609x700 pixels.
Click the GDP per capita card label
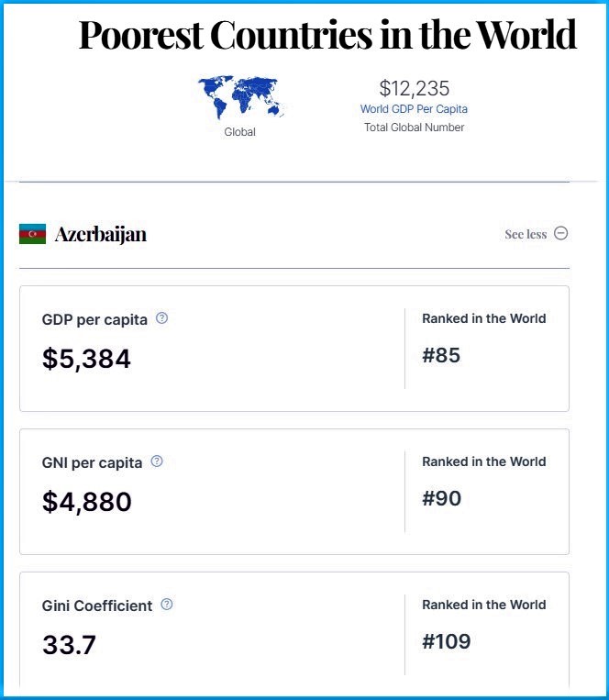pyautogui.click(x=94, y=319)
